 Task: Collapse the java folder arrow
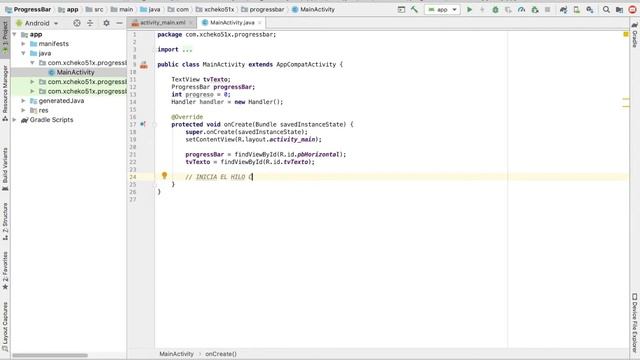(x=24, y=53)
